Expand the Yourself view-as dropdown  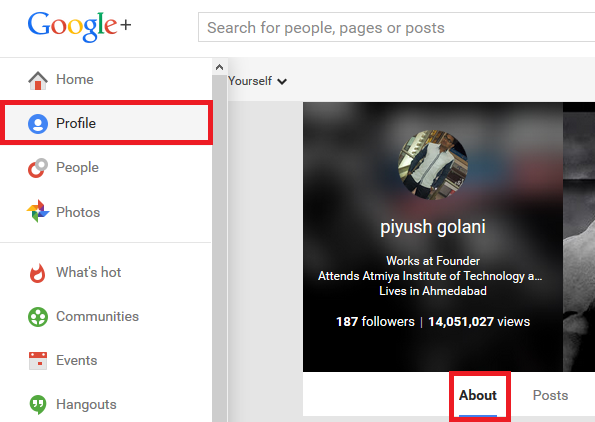[257, 81]
